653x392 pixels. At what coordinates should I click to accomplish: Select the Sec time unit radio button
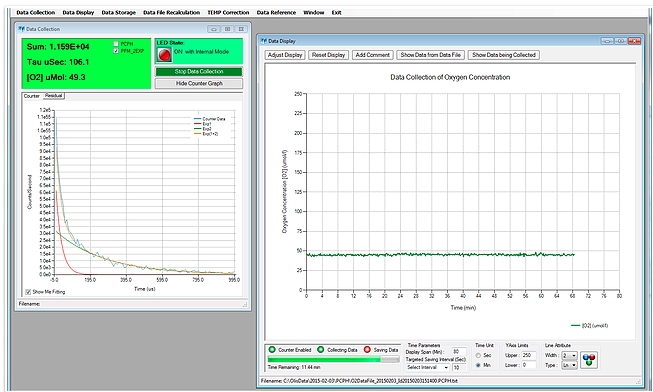click(x=478, y=355)
